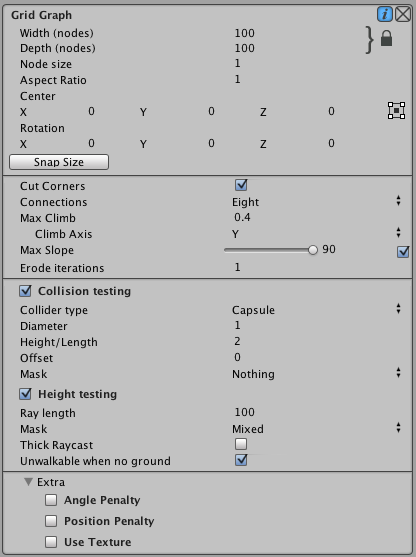The image size is (416, 557).
Task: Enable the Thick Raycast checkbox
Action: (x=241, y=444)
